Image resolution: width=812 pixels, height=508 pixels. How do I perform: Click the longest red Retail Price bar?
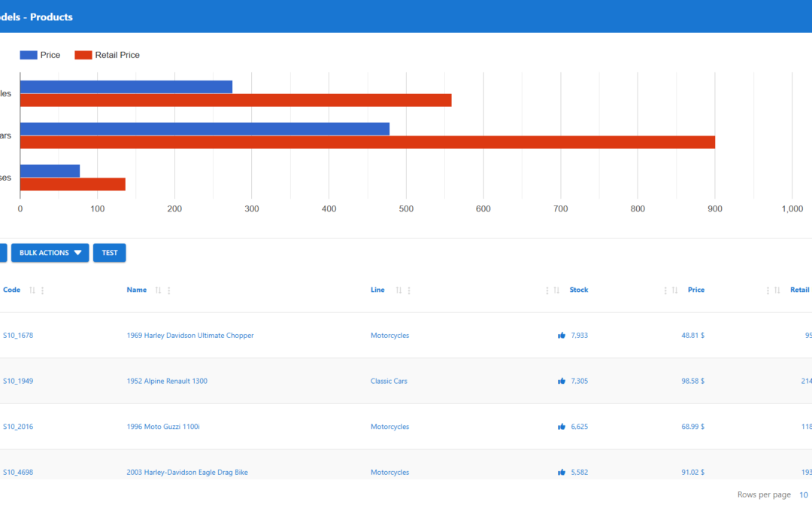(368, 142)
